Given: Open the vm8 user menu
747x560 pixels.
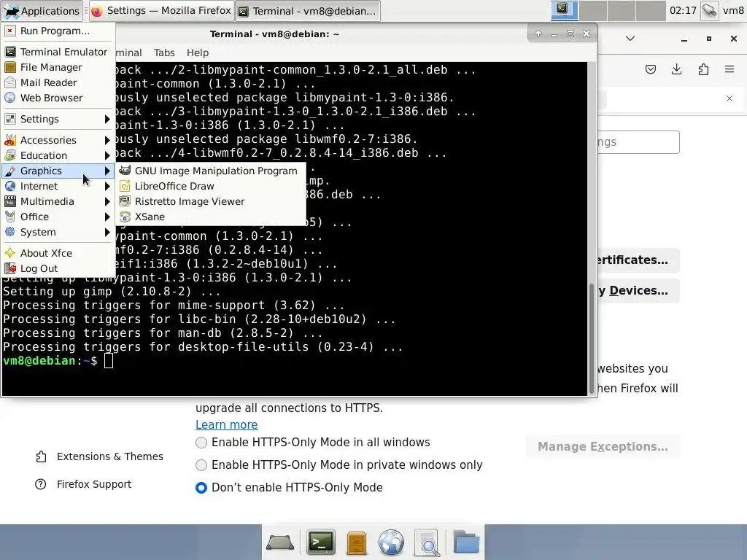Looking at the screenshot, I should point(733,10).
